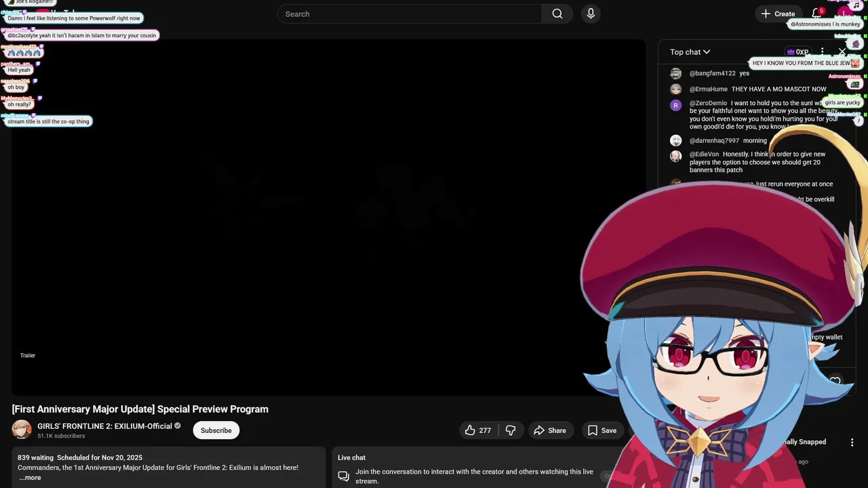This screenshot has height=488, width=868.
Task: Click into the Search field
Action: point(410,14)
